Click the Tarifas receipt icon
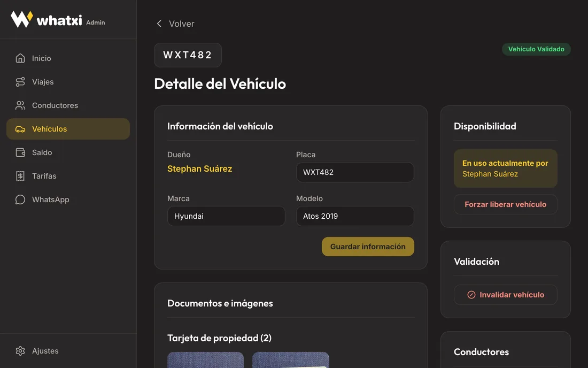Image resolution: width=588 pixels, height=368 pixels. click(x=20, y=176)
